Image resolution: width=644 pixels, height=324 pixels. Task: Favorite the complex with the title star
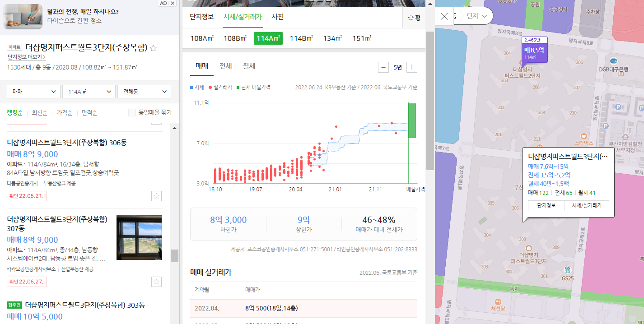click(x=153, y=48)
